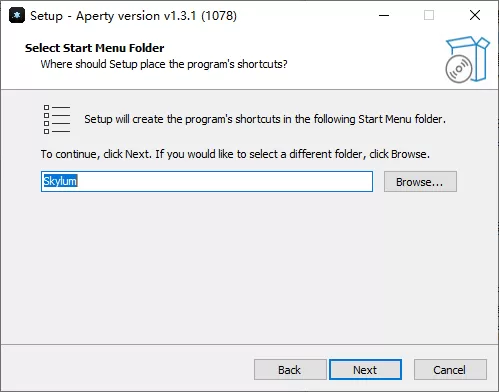The image size is (499, 392).
Task: Click the program's shortcuts question subtitle
Action: [x=164, y=64]
